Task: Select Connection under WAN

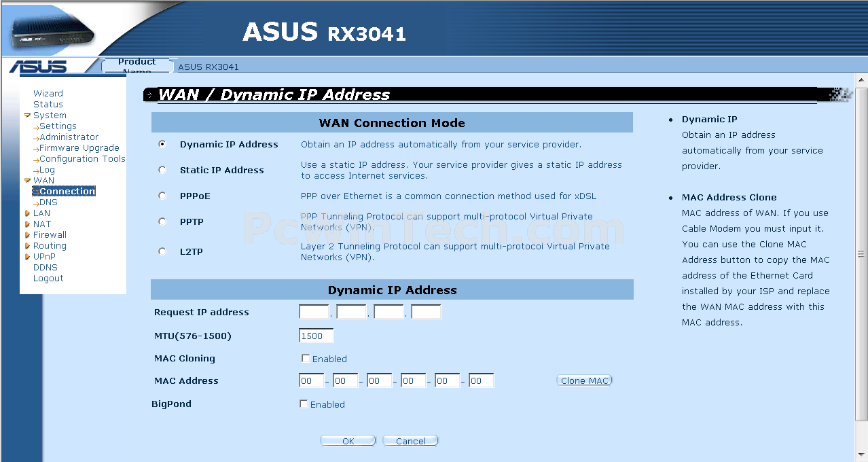Action: tap(67, 192)
